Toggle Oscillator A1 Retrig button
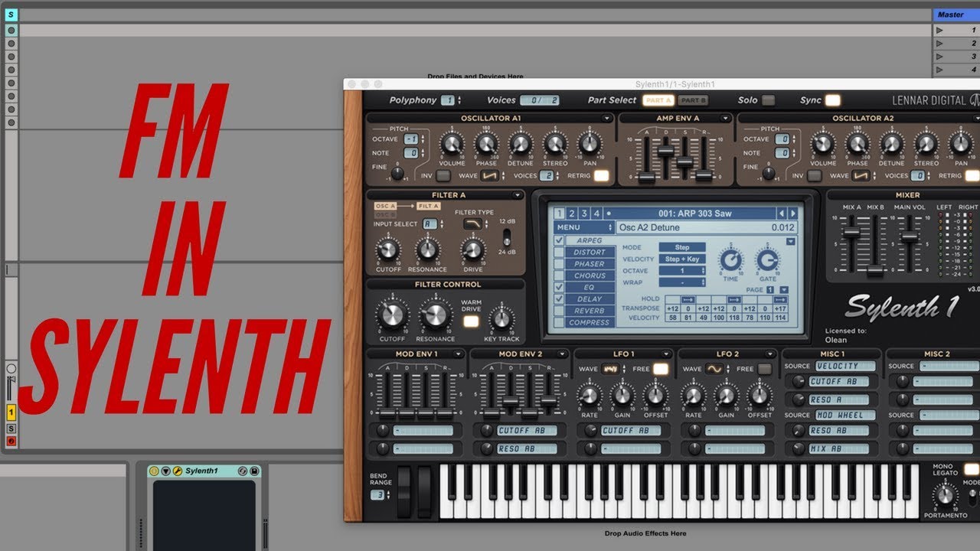This screenshot has height=551, width=980. pyautogui.click(x=602, y=176)
